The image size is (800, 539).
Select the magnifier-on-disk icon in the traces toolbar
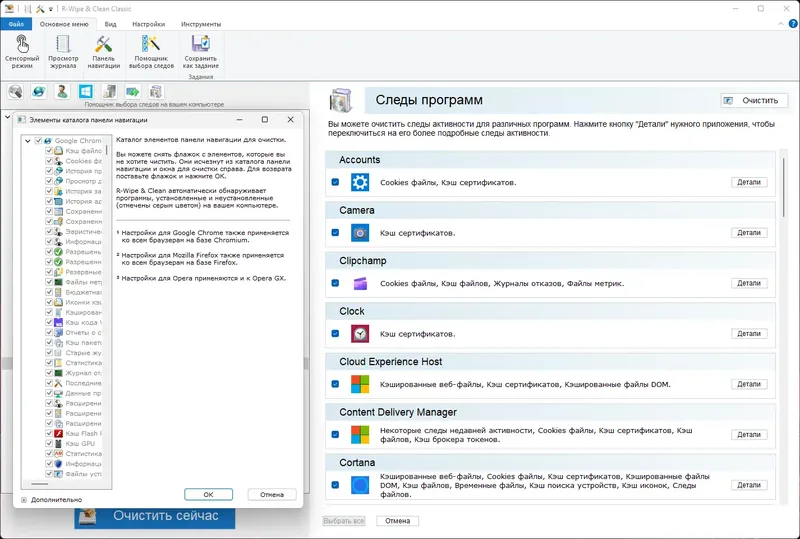click(x=15, y=92)
